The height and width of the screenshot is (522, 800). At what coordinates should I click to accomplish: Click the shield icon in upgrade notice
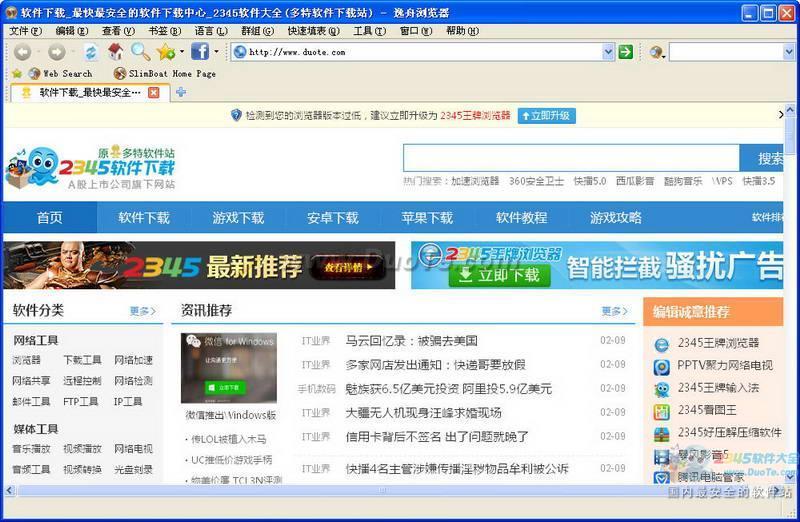236,115
